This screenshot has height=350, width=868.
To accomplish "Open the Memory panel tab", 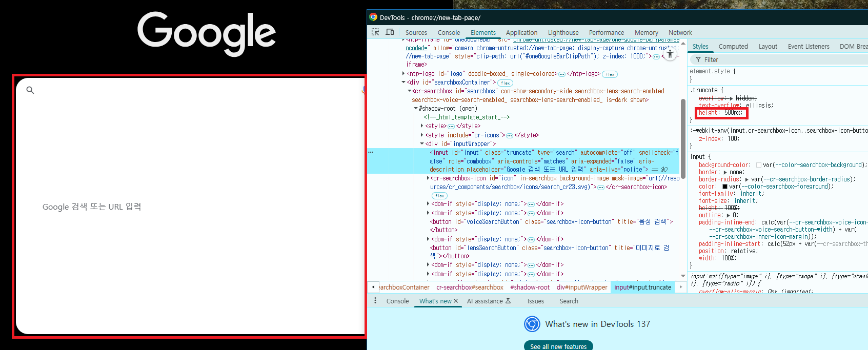I will 646,32.
